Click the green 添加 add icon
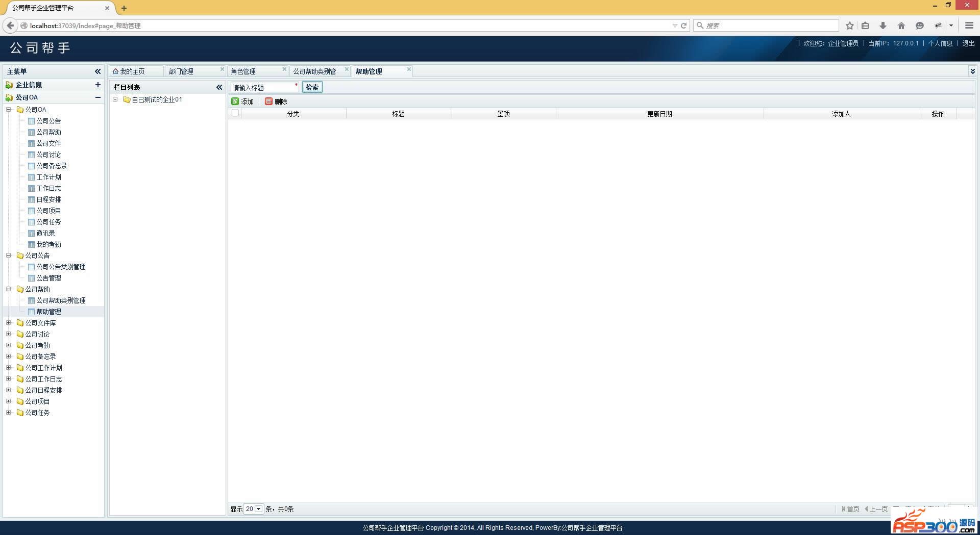The width and height of the screenshot is (980, 535). click(235, 101)
